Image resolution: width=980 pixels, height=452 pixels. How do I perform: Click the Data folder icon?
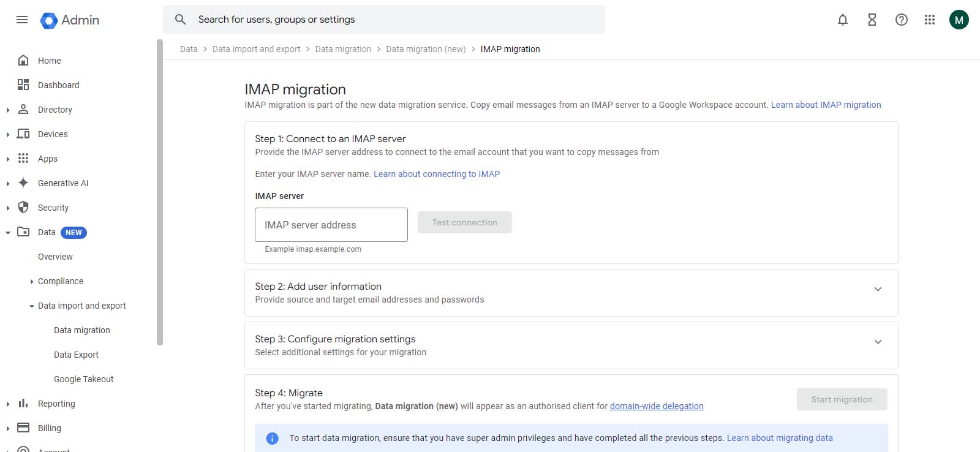(23, 232)
